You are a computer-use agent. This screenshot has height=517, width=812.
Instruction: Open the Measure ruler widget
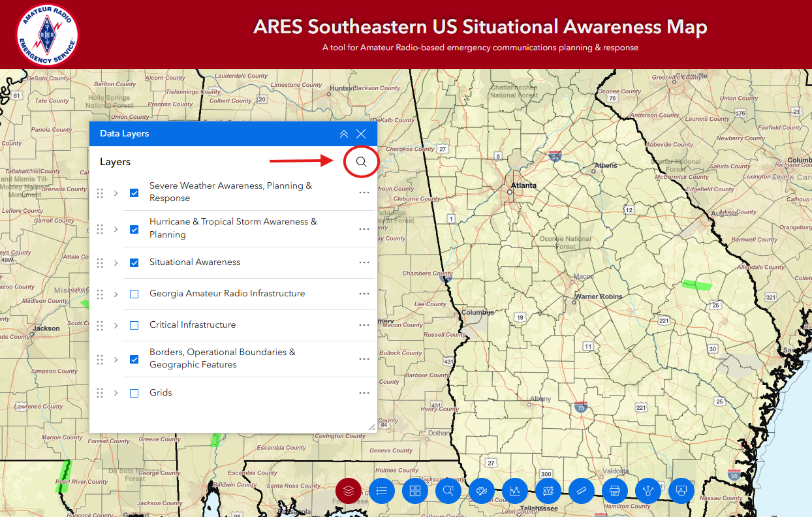pyautogui.click(x=582, y=490)
